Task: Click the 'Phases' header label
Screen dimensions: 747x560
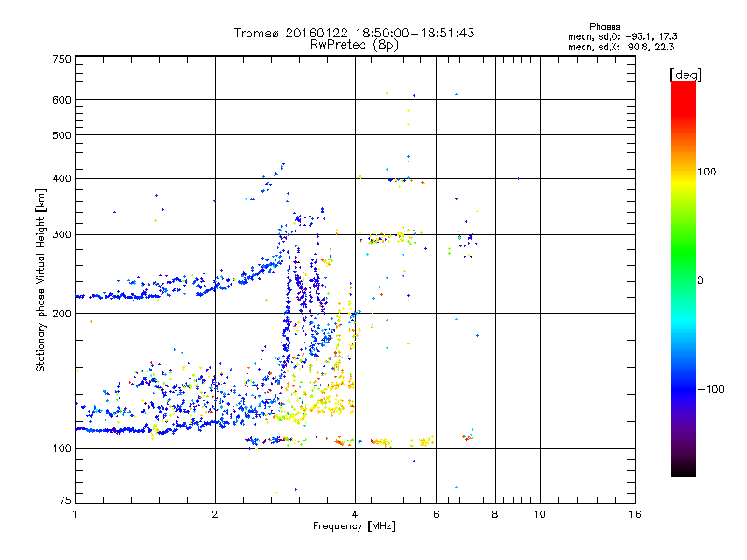Action: click(x=604, y=27)
